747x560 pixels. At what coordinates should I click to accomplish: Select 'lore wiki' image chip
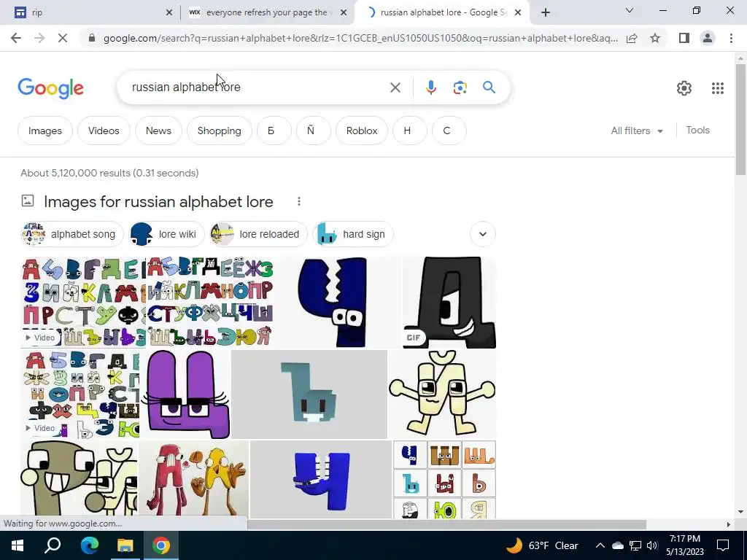click(166, 234)
